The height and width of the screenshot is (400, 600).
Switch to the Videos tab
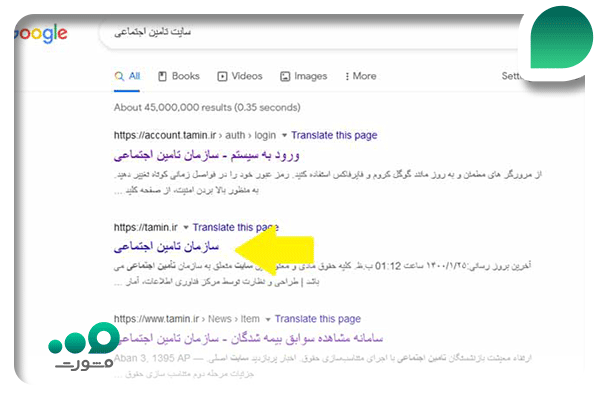coord(240,76)
